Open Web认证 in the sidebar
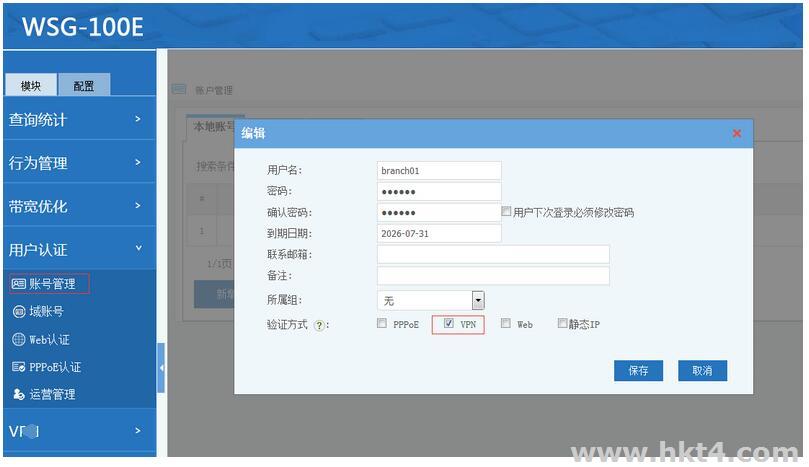Viewport: 809px width, 467px height. tap(50, 340)
